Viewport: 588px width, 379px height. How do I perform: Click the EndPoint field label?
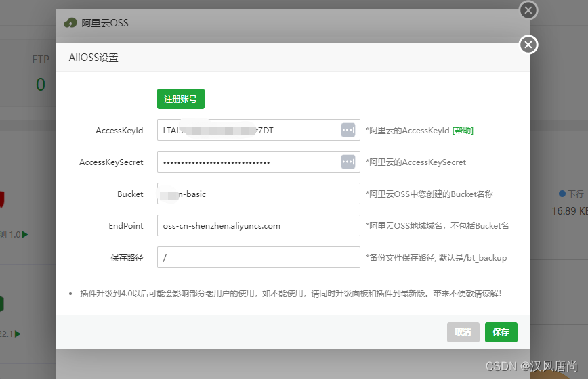(x=126, y=226)
